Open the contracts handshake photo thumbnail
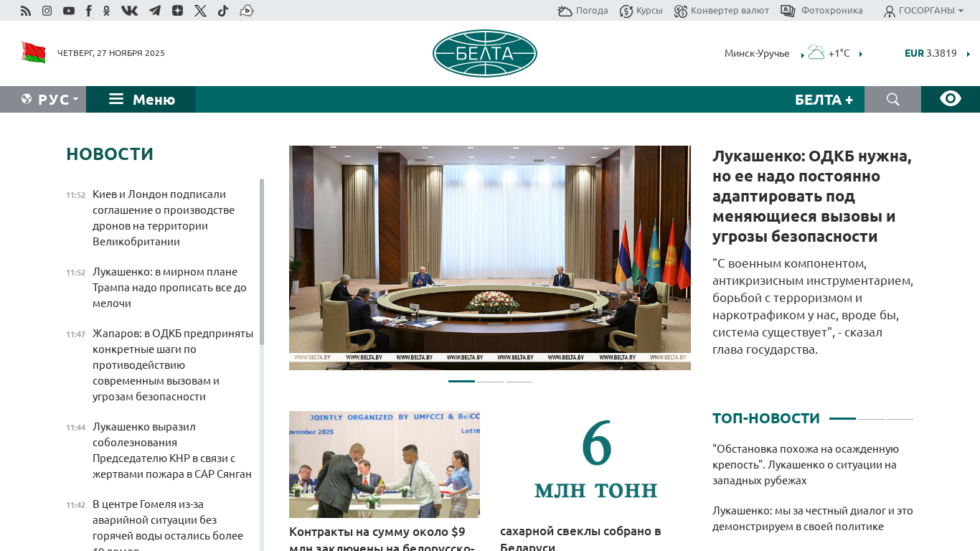Screen dimensions: 980x551 (385, 465)
